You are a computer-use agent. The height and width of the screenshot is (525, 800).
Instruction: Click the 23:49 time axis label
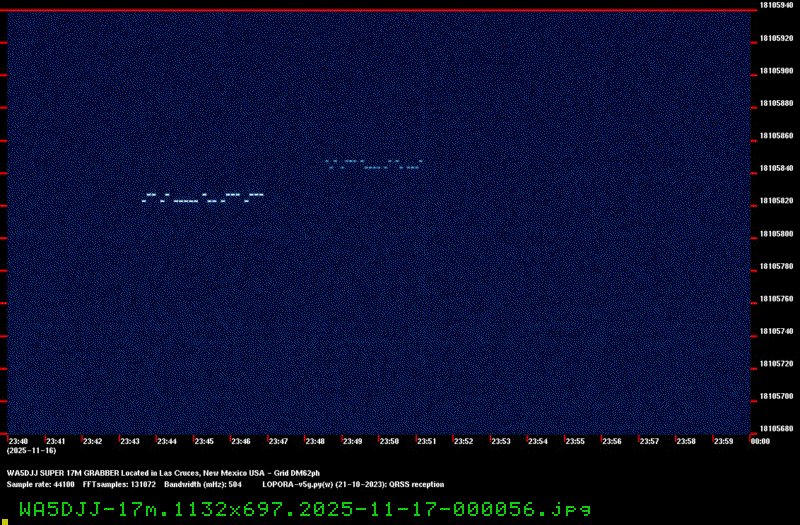pos(352,441)
